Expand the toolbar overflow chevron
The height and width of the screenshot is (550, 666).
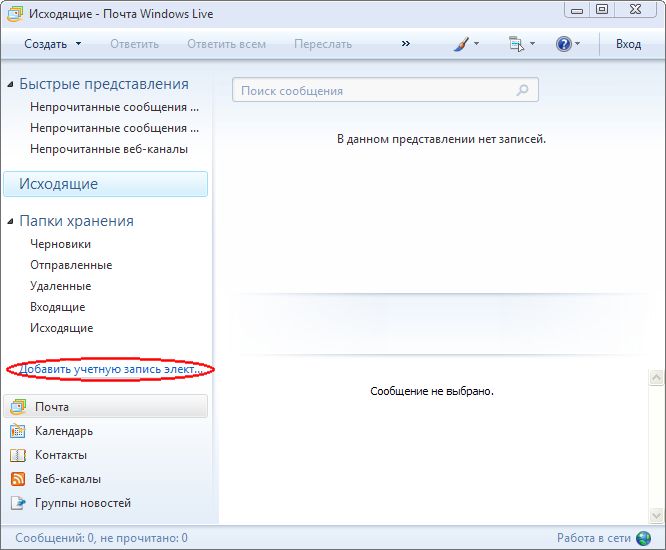tap(406, 43)
